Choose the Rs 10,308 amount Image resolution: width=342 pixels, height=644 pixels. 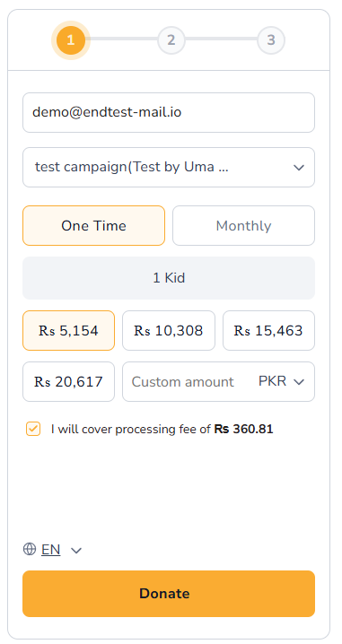coord(169,331)
